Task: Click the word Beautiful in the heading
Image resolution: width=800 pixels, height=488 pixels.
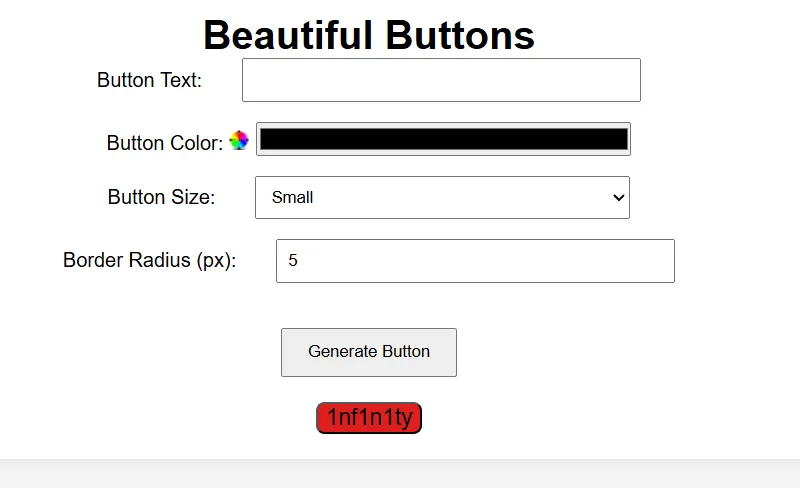Action: tap(288, 35)
